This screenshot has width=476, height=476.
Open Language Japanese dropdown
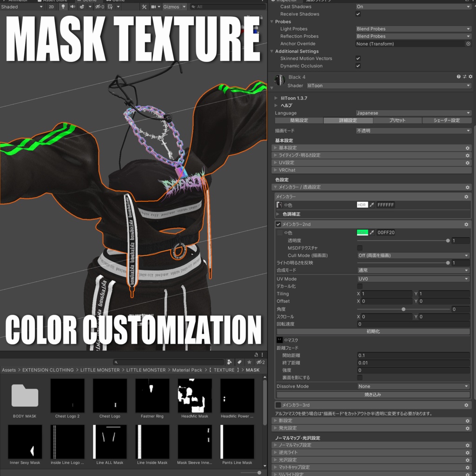click(413, 113)
